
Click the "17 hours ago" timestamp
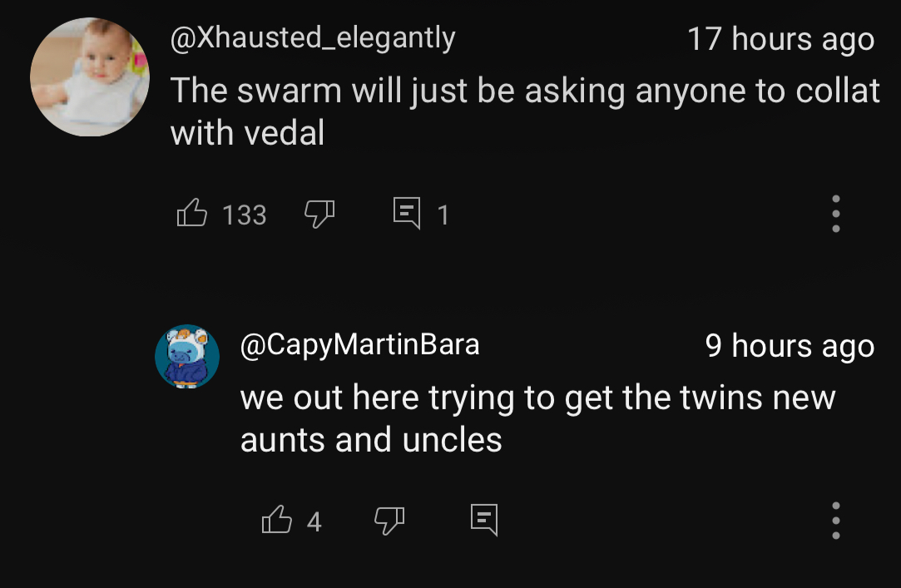click(780, 39)
